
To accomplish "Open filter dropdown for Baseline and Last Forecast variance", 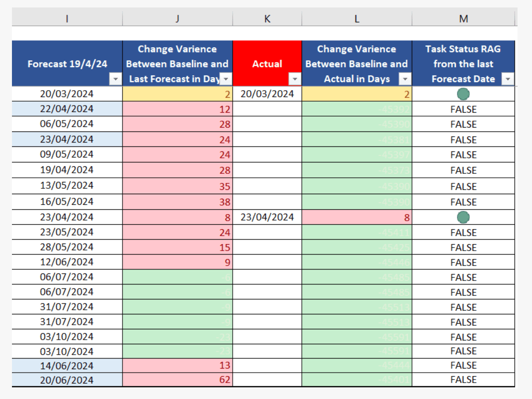I will 226,79.
